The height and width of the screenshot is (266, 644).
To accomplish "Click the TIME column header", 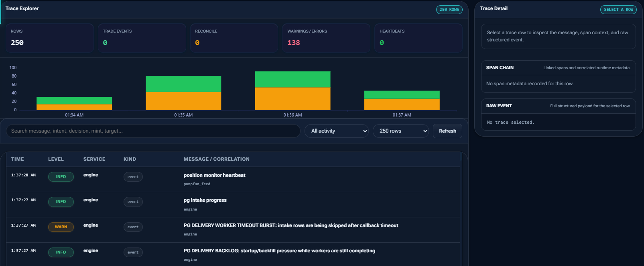I will [x=18, y=159].
